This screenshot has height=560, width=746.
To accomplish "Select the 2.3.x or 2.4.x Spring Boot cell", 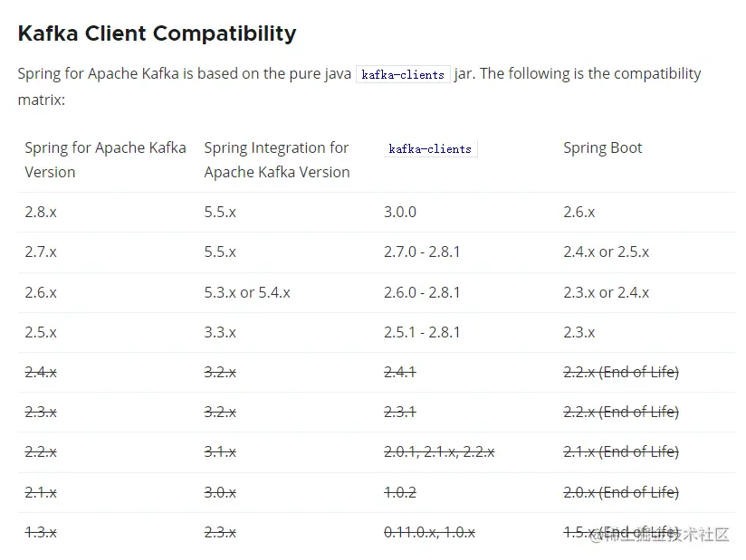I will (x=606, y=292).
